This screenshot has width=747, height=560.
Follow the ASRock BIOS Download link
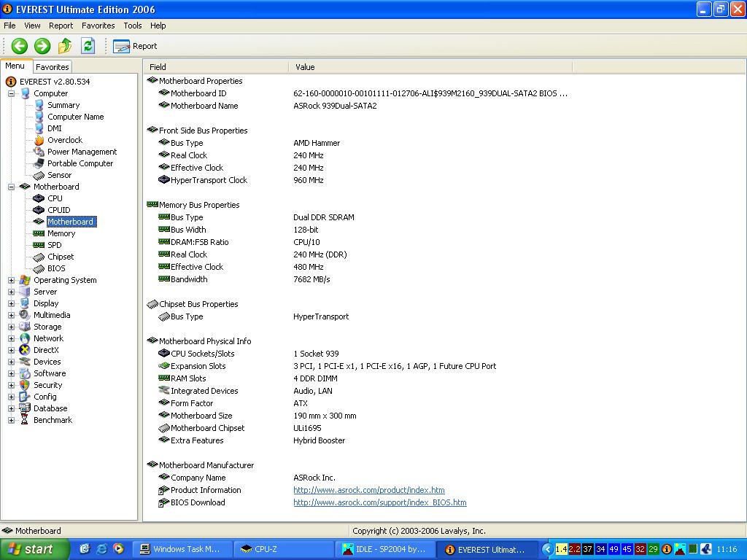pos(379,502)
